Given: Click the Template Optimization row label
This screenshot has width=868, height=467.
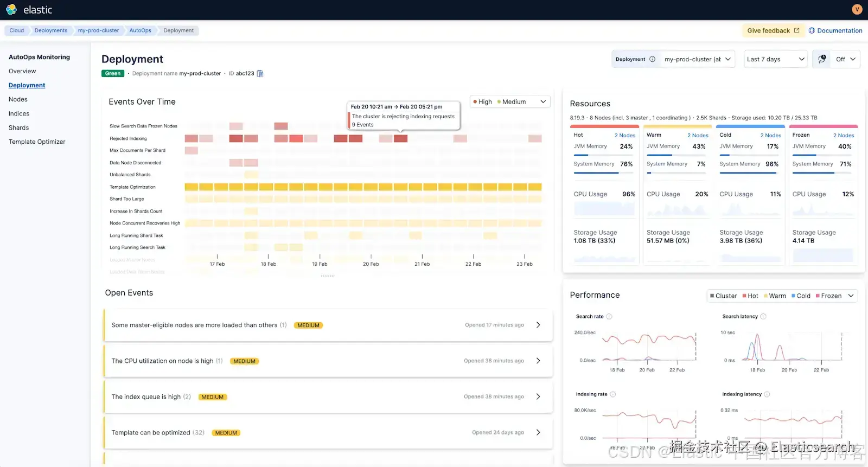Looking at the screenshot, I should tap(132, 187).
